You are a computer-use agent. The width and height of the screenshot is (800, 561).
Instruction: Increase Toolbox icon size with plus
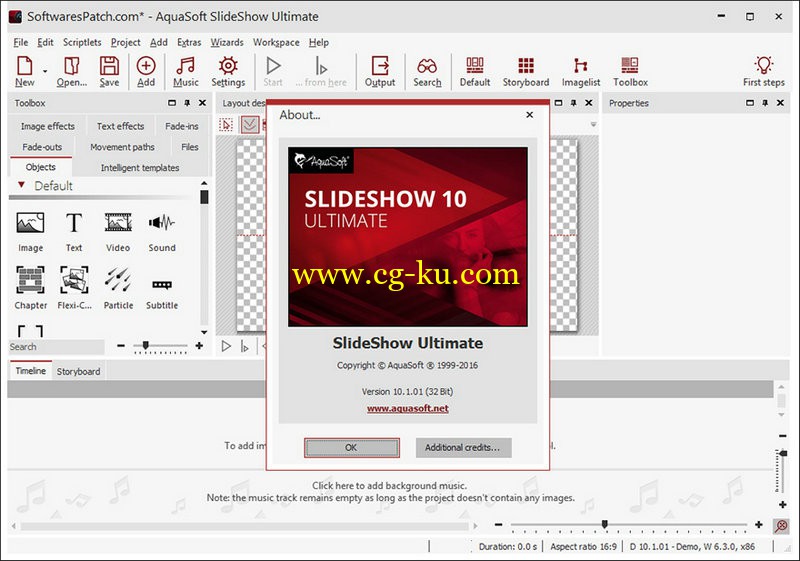(199, 346)
